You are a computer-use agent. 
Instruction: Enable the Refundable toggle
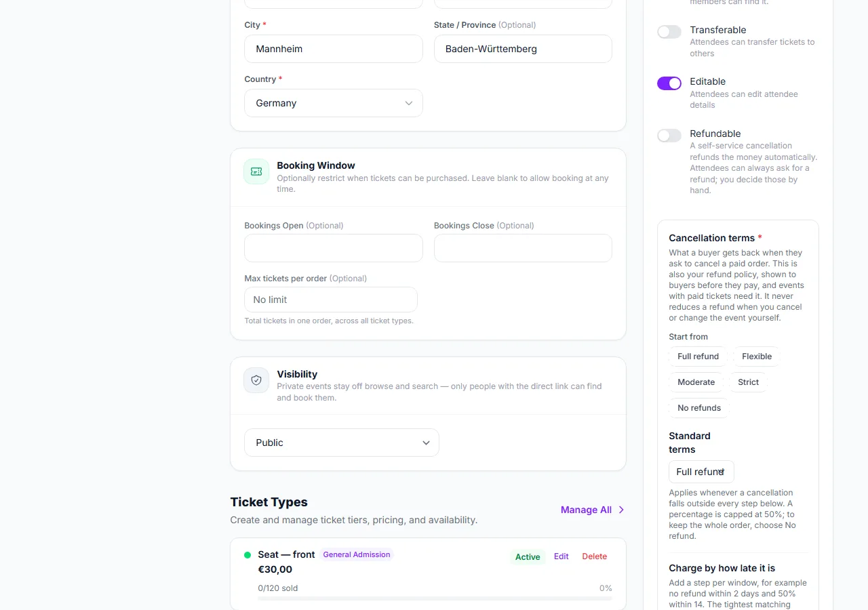[669, 136]
